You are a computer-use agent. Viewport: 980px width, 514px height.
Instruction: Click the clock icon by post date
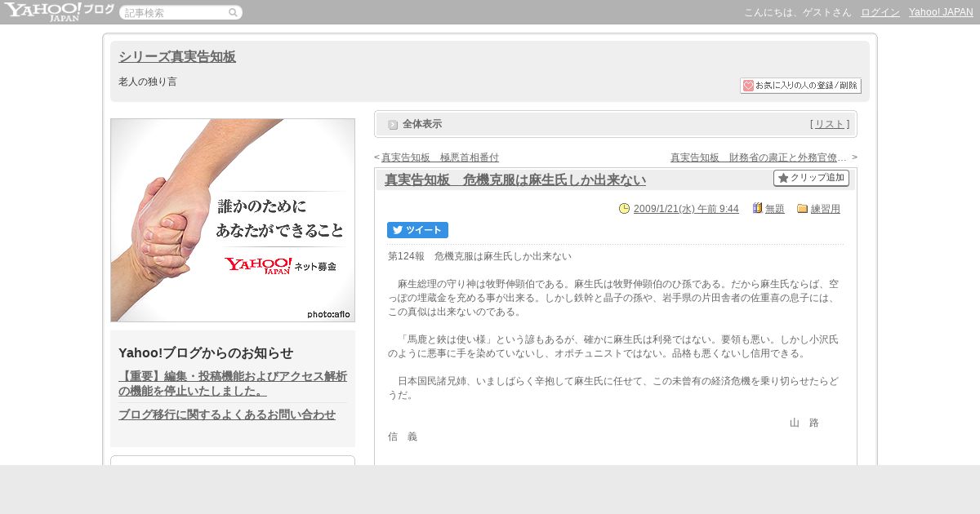(625, 209)
